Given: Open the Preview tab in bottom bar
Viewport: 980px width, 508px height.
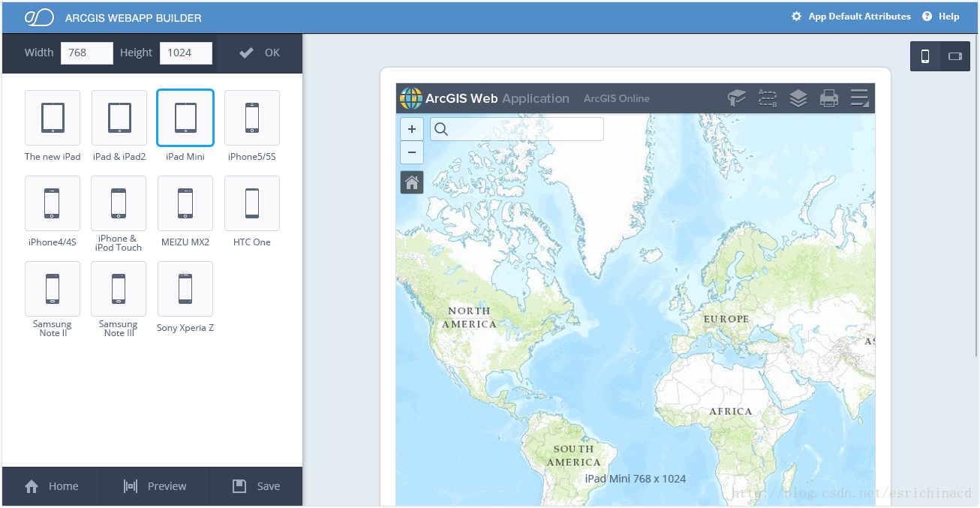Looking at the screenshot, I should pos(155,486).
